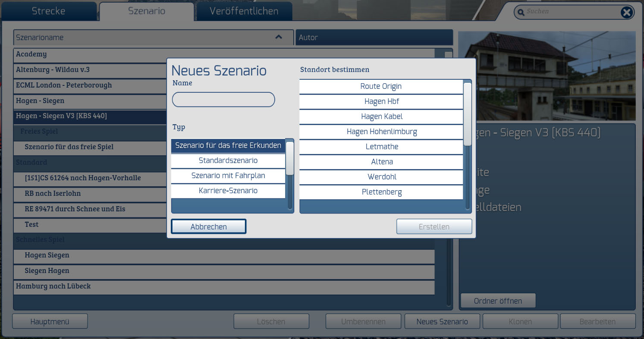Choose Letmathe from location list
Viewport: 644px width, 339px height.
(381, 147)
